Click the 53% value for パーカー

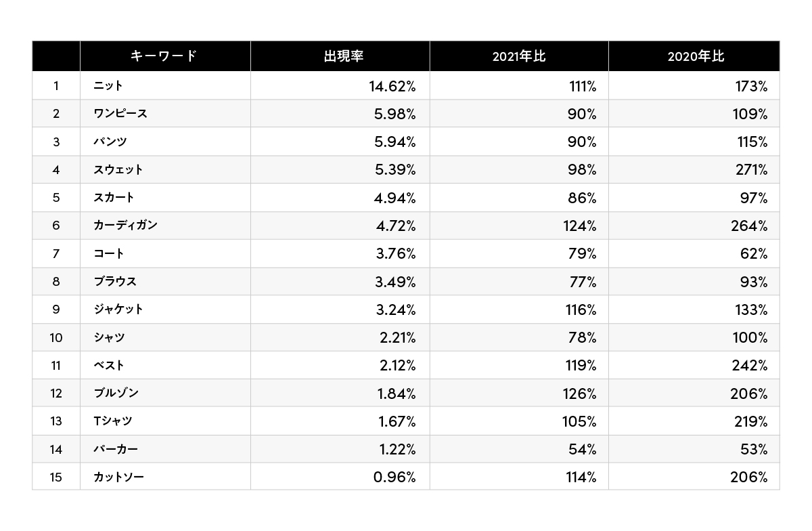[x=754, y=449]
